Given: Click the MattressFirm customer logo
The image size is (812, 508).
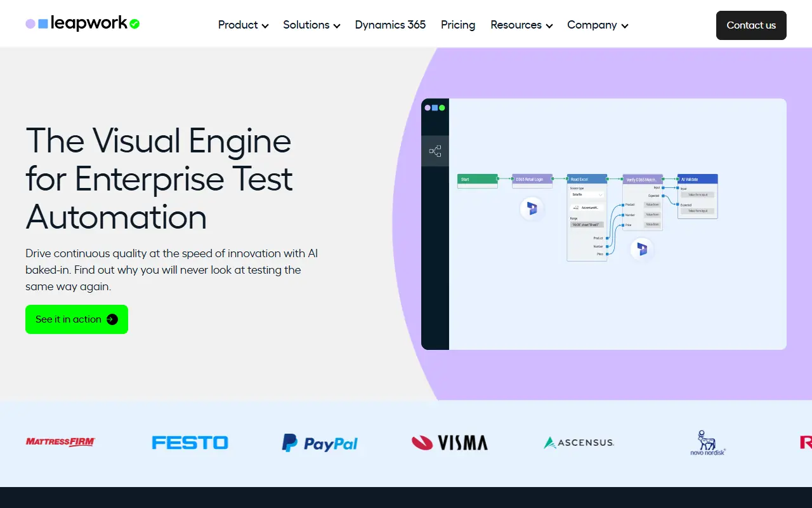Looking at the screenshot, I should click(60, 442).
